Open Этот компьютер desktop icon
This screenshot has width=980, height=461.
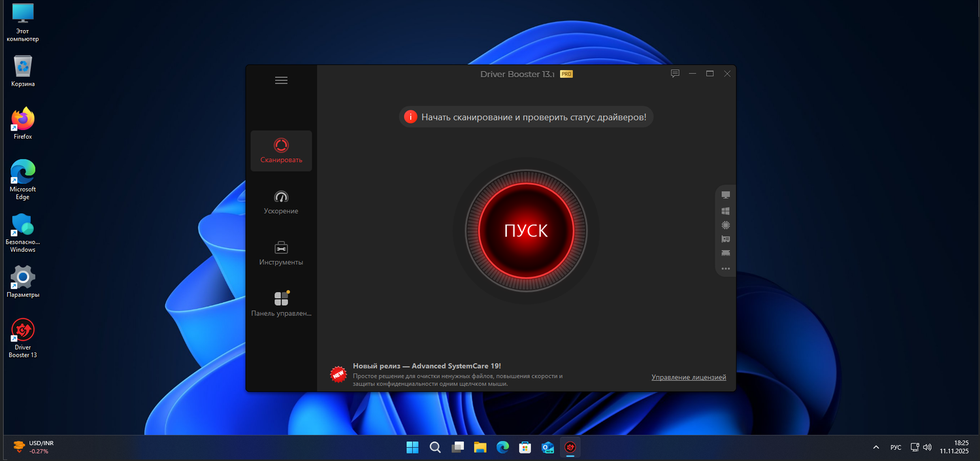pyautogui.click(x=23, y=22)
